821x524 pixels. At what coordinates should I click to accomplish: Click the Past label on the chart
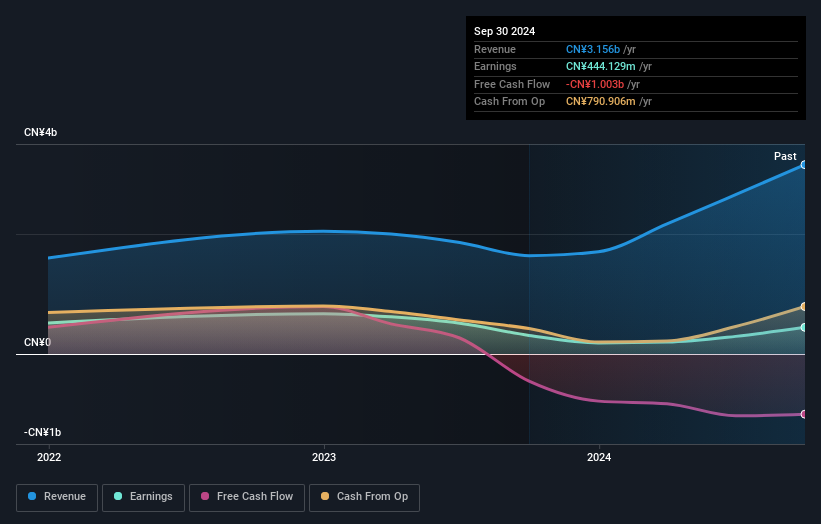pyautogui.click(x=785, y=156)
